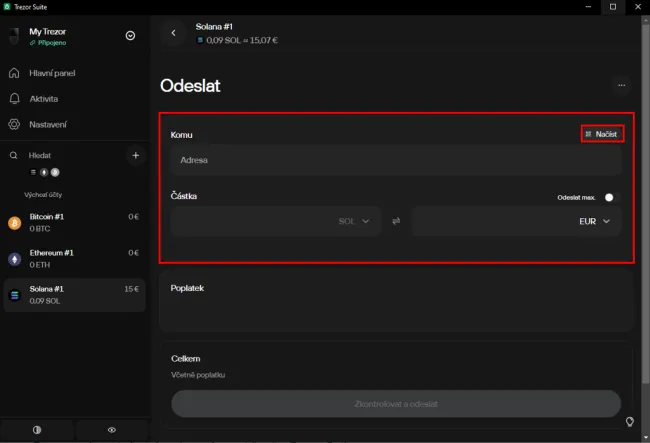Click the search magnifier icon labeled Hledat

14,156
